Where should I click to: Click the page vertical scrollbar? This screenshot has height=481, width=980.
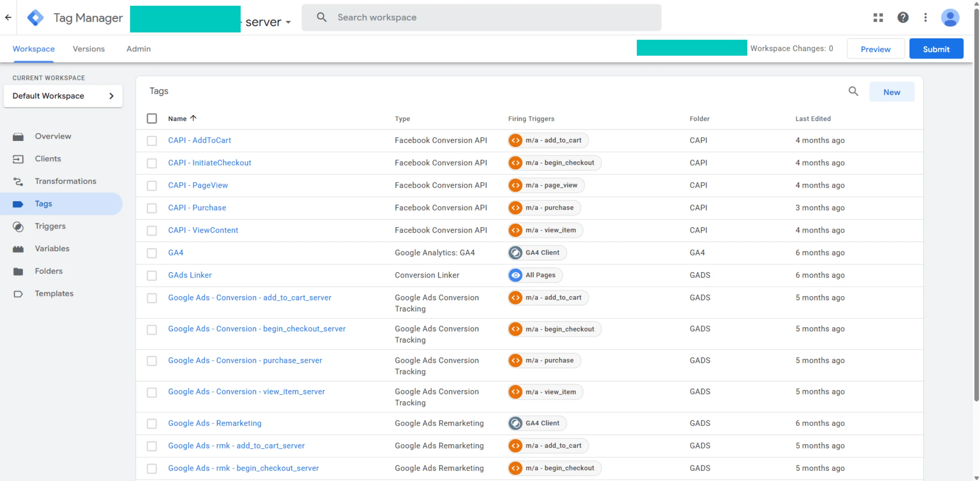[x=976, y=205]
